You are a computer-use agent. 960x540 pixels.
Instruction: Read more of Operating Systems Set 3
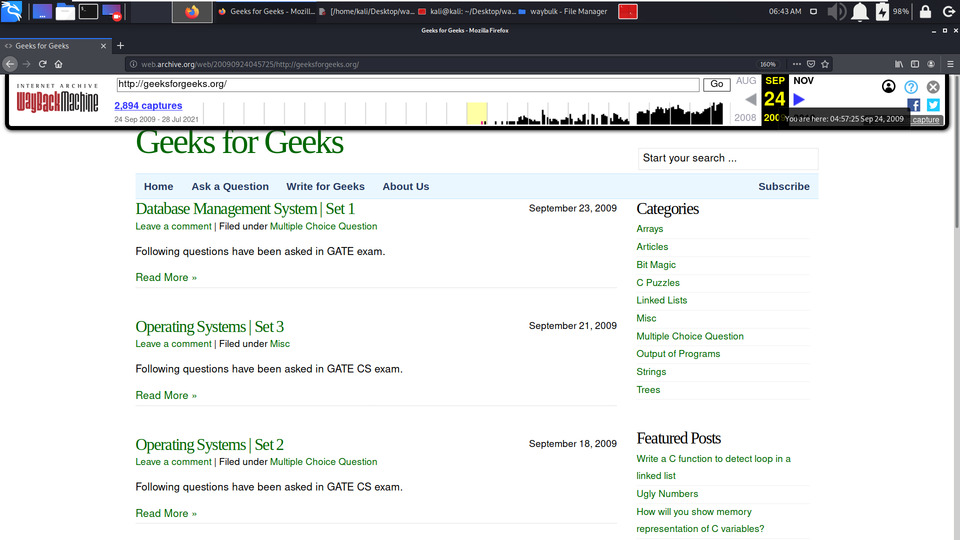(166, 396)
